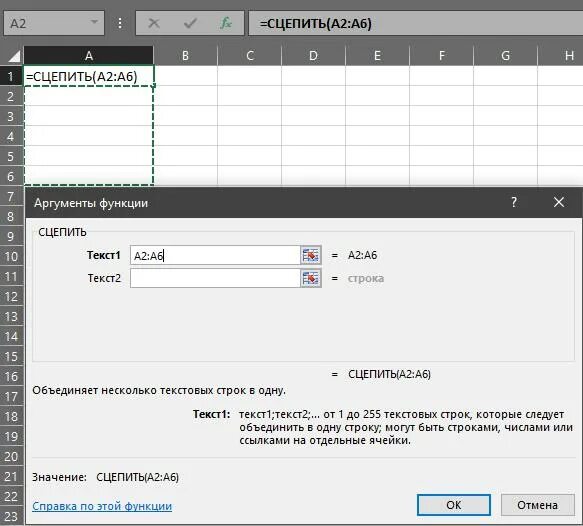Select column G header
The image size is (583, 526).
point(505,56)
